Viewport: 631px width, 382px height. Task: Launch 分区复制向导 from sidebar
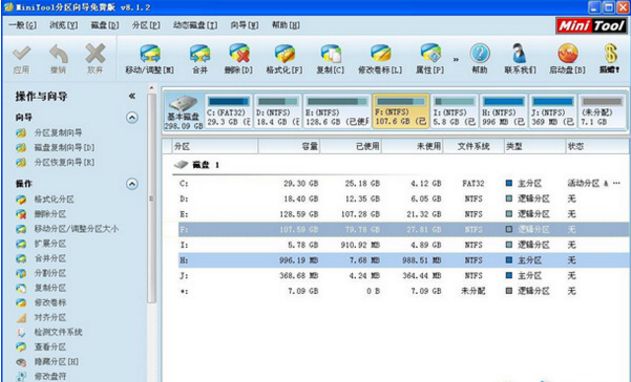click(x=58, y=132)
